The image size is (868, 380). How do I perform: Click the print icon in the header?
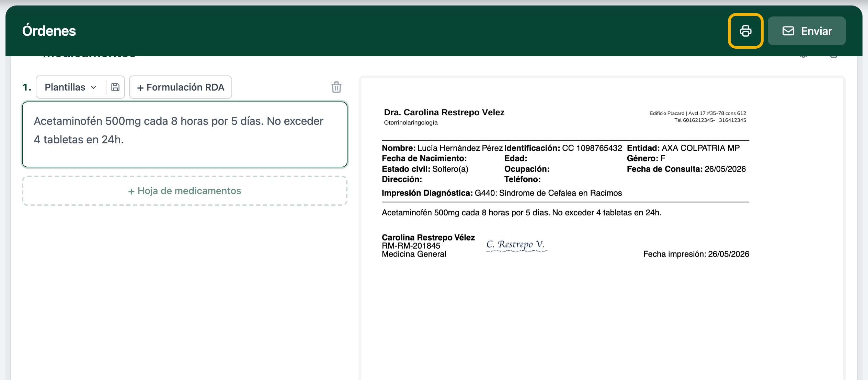coord(745,31)
